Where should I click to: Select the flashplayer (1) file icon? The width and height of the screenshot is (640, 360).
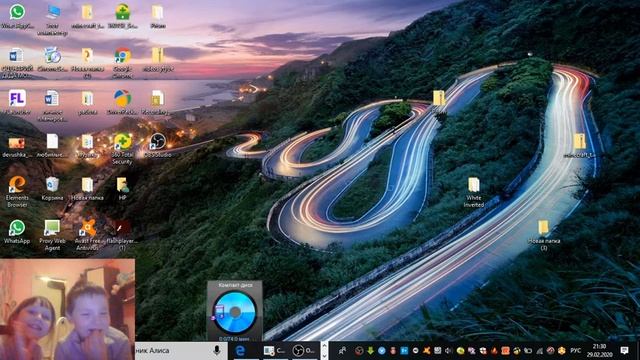122,234
